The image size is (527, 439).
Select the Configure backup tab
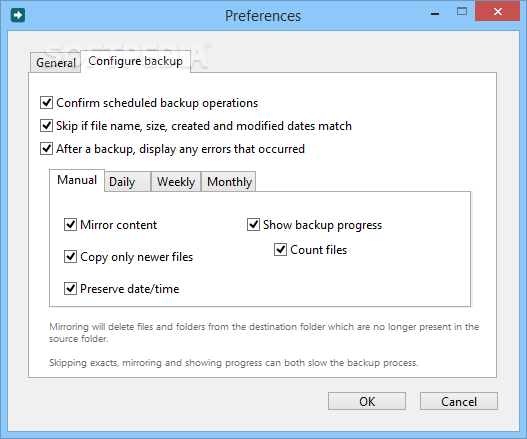pos(135,61)
